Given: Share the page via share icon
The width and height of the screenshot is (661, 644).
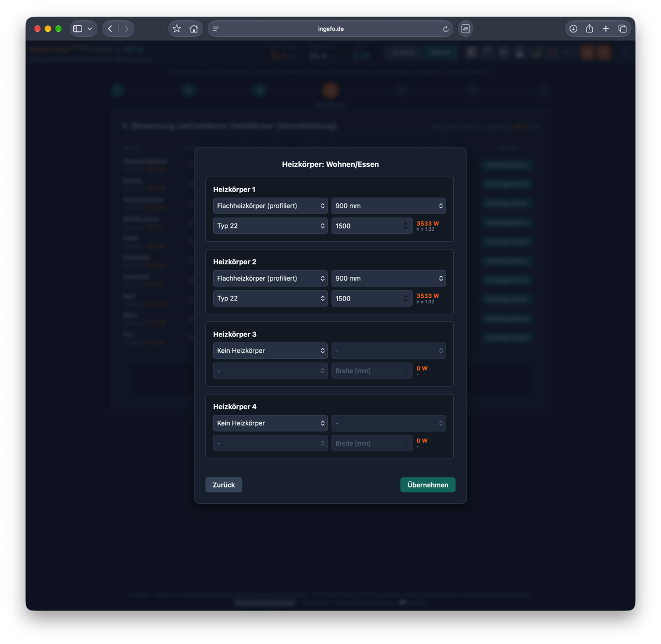Looking at the screenshot, I should [x=589, y=29].
